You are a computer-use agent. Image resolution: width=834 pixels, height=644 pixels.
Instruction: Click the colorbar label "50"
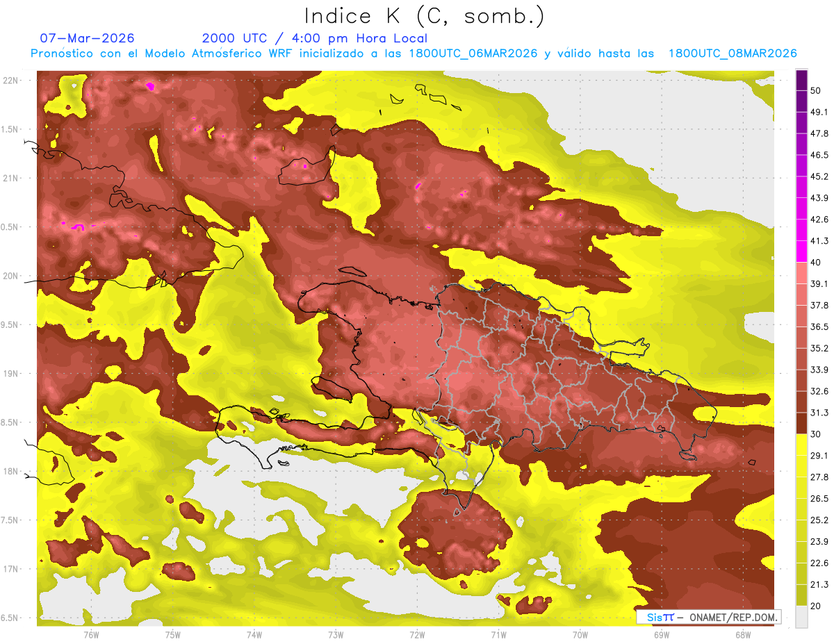(817, 91)
